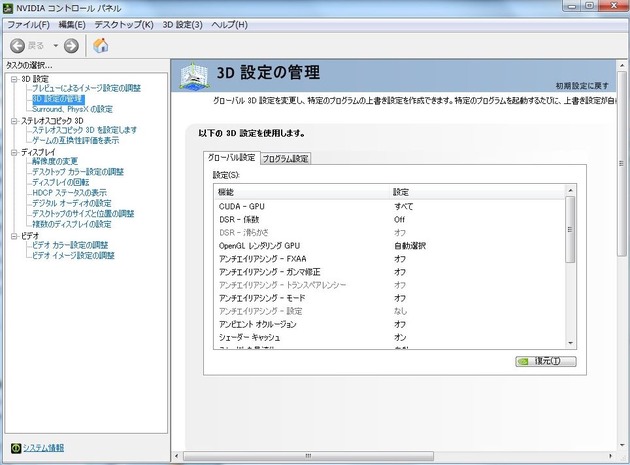Open ディスプレイの回転 page
The image size is (630, 465).
tap(61, 182)
